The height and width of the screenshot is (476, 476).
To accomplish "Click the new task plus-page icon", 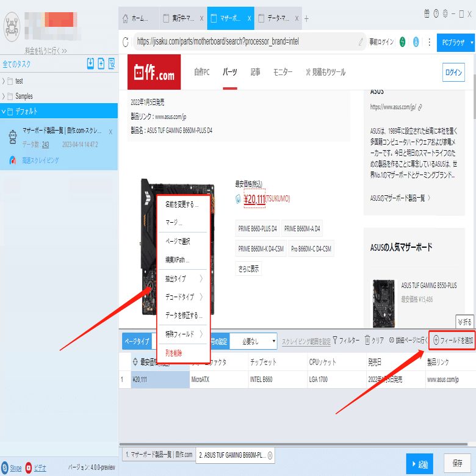I will 101,63.
